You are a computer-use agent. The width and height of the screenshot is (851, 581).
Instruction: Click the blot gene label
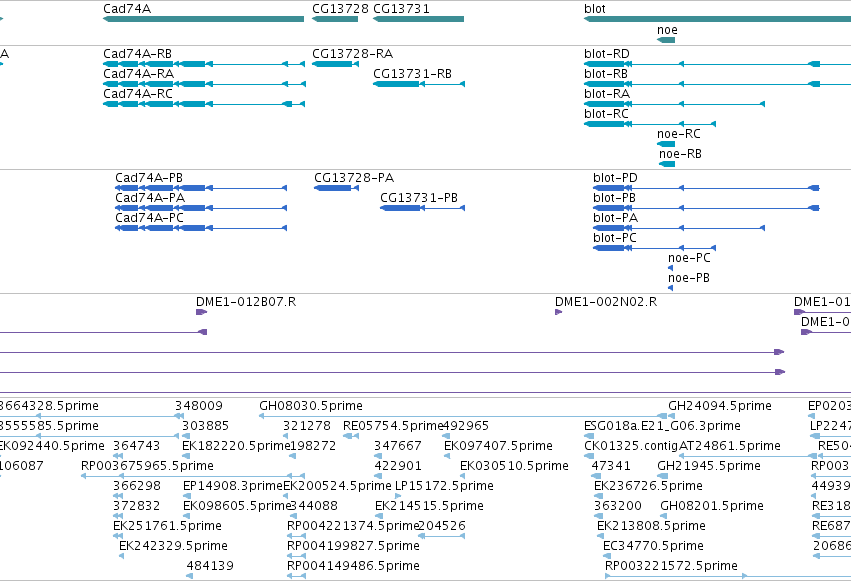[x=595, y=9]
